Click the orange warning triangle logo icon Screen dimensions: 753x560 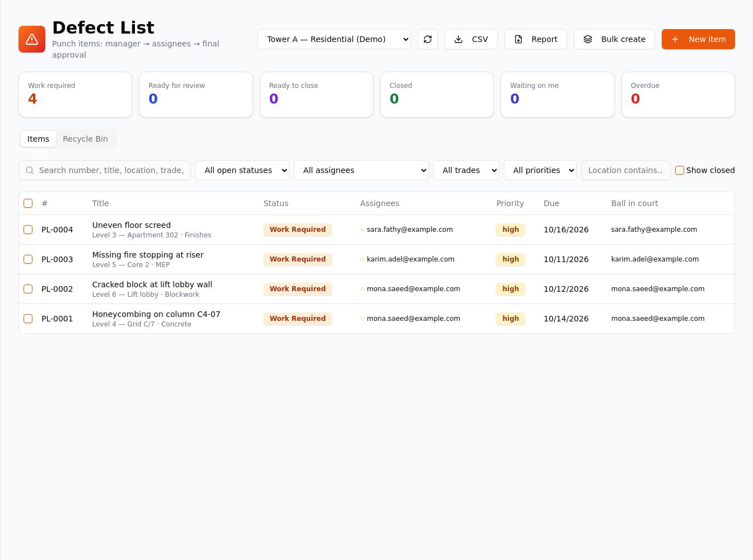pyautogui.click(x=32, y=39)
